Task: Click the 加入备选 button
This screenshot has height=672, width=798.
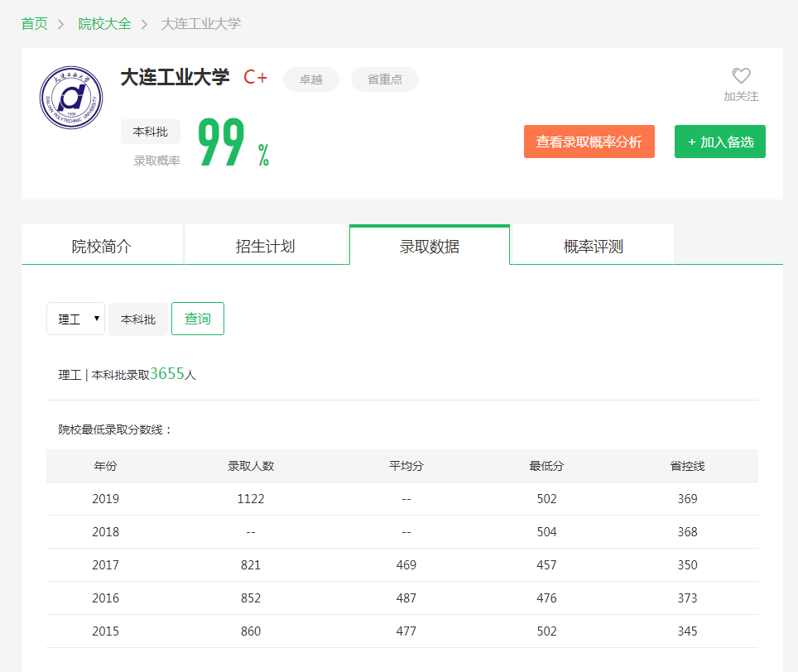Action: [x=720, y=142]
